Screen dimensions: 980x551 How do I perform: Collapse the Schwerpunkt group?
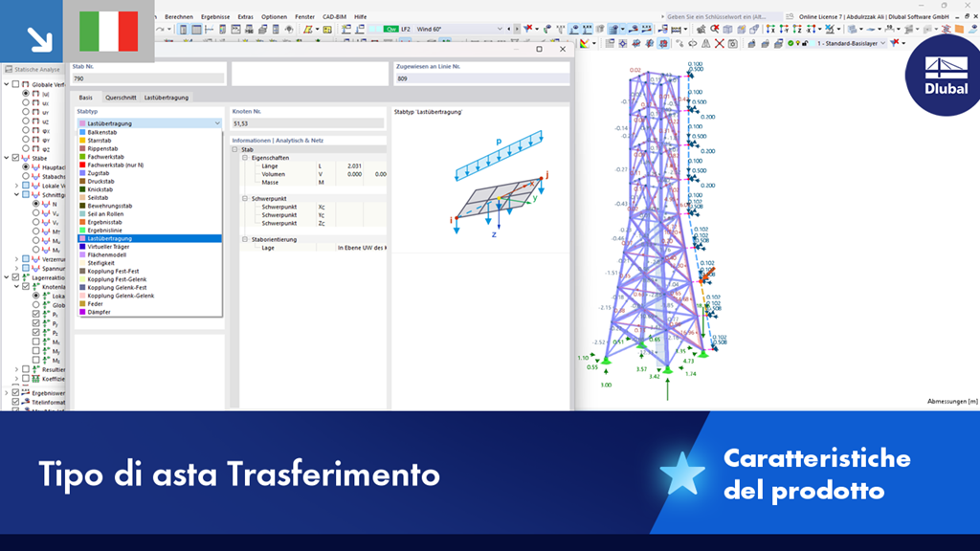click(x=245, y=199)
